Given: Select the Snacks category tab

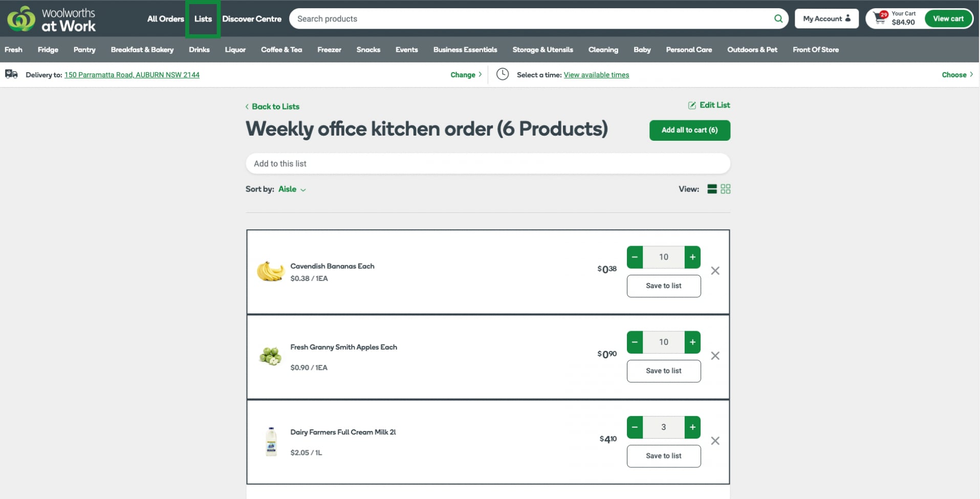Looking at the screenshot, I should point(368,50).
